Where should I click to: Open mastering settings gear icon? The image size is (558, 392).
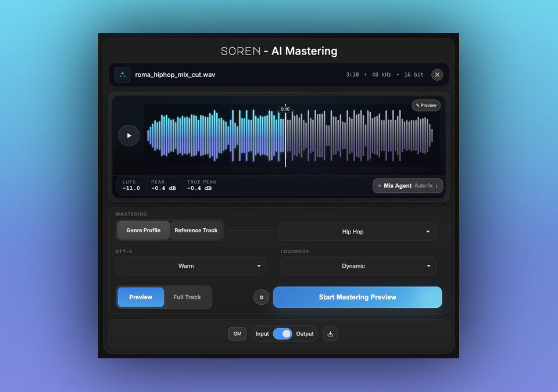[x=261, y=297]
